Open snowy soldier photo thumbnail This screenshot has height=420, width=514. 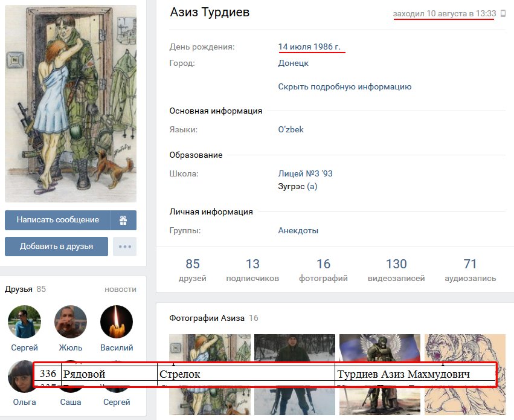(x=295, y=375)
